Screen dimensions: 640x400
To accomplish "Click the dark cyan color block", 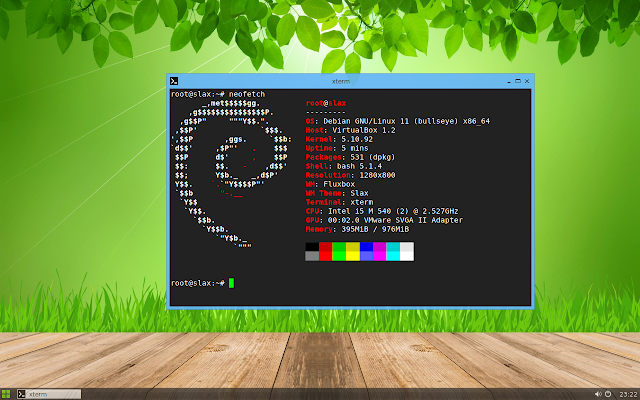I will pyautogui.click(x=393, y=247).
